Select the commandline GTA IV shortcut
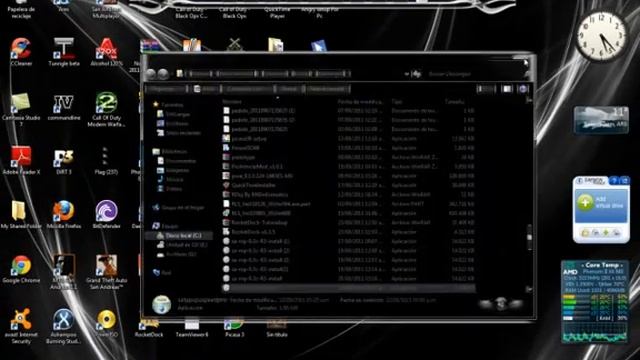 point(64,107)
